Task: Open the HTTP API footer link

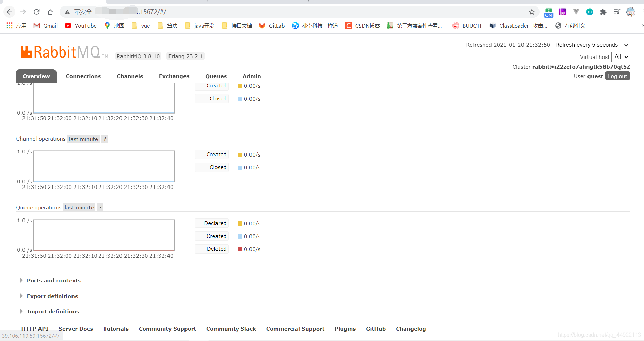Action: [x=35, y=329]
